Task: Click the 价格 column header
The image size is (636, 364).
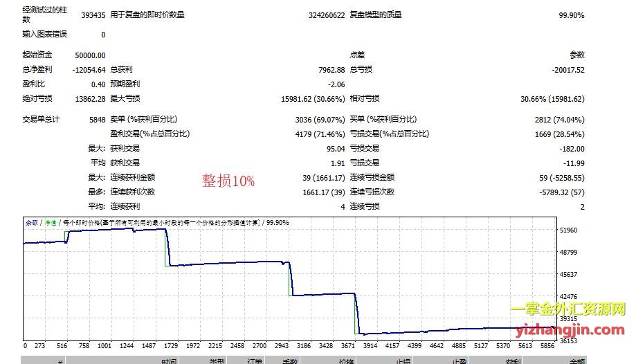Action: [x=346, y=361]
